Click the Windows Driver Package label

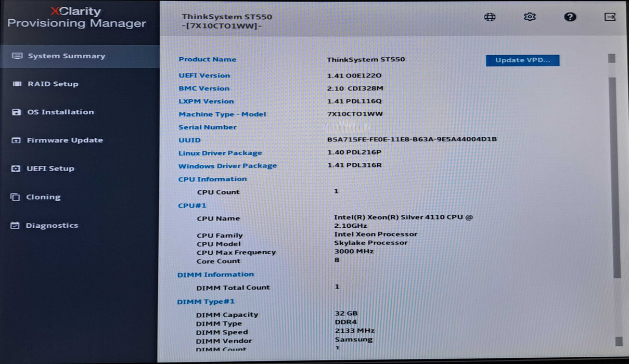[x=227, y=166]
